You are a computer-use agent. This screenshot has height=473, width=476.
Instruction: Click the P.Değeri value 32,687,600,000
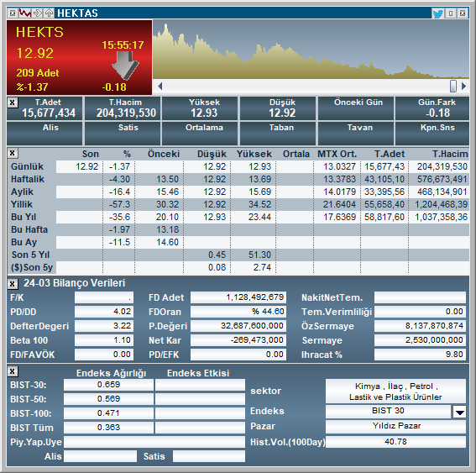(x=238, y=326)
